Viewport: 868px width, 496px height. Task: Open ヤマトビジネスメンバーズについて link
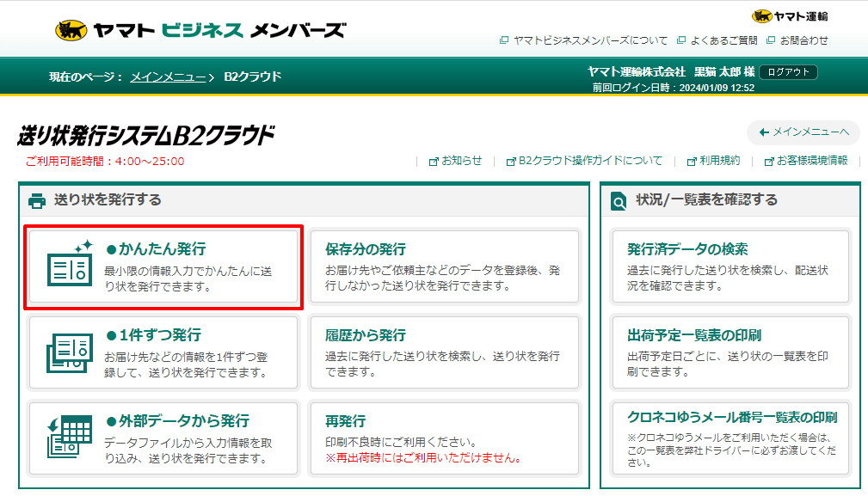(x=590, y=40)
